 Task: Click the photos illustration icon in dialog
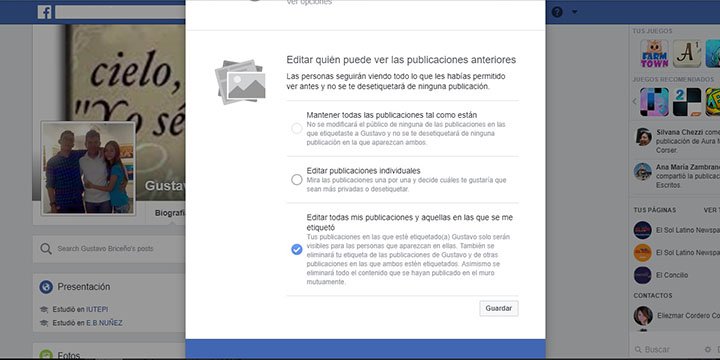(241, 82)
